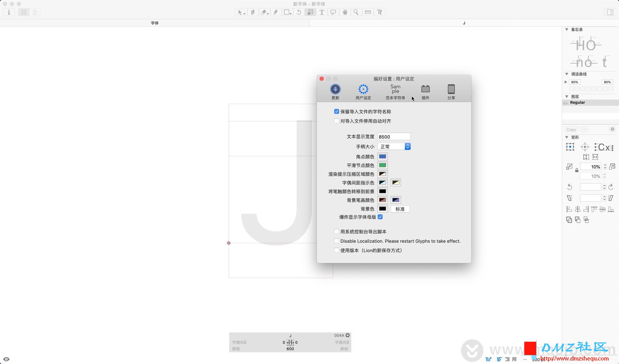Screen dimensions: 619x364
Task: Switch to the 字体 document tab
Action: [x=155, y=23]
